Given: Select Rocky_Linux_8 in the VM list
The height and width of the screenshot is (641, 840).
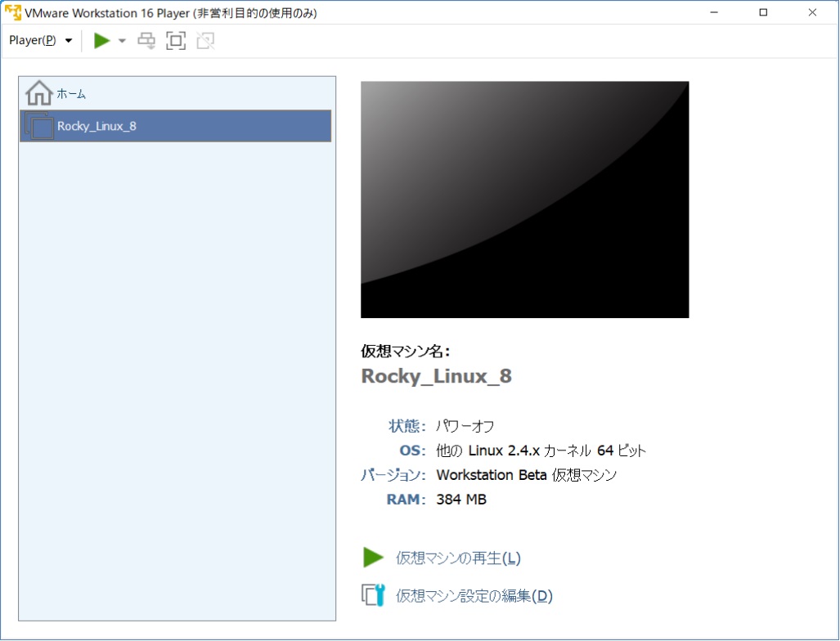Looking at the screenshot, I should coord(175,126).
